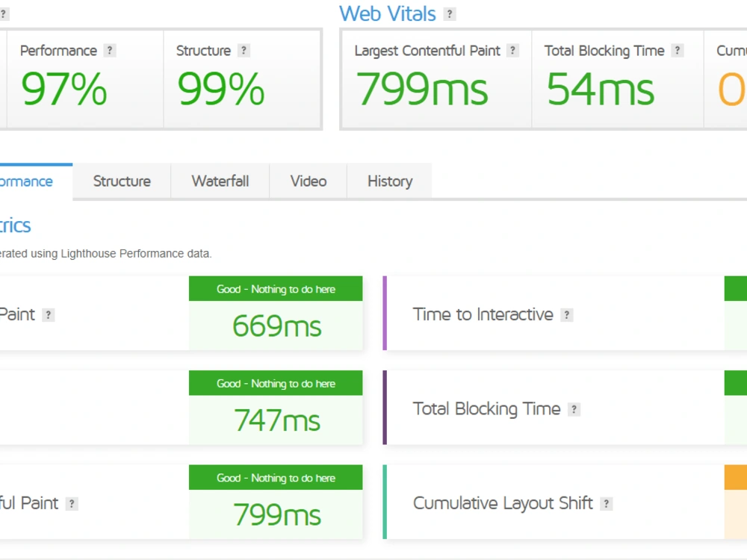The width and height of the screenshot is (747, 560).
Task: Open help tooltip for Time to Interactive
Action: 566,315
